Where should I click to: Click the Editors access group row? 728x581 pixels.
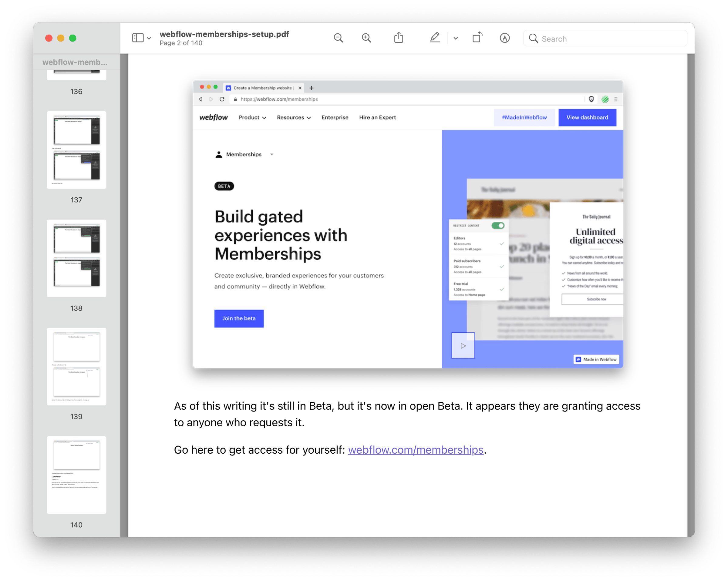(478, 243)
